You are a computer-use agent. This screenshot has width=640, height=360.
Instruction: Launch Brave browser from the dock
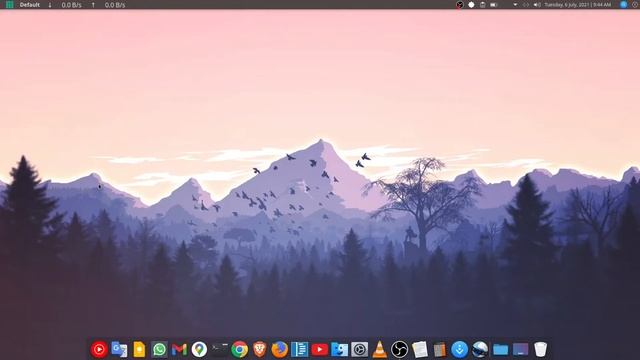tap(260, 349)
